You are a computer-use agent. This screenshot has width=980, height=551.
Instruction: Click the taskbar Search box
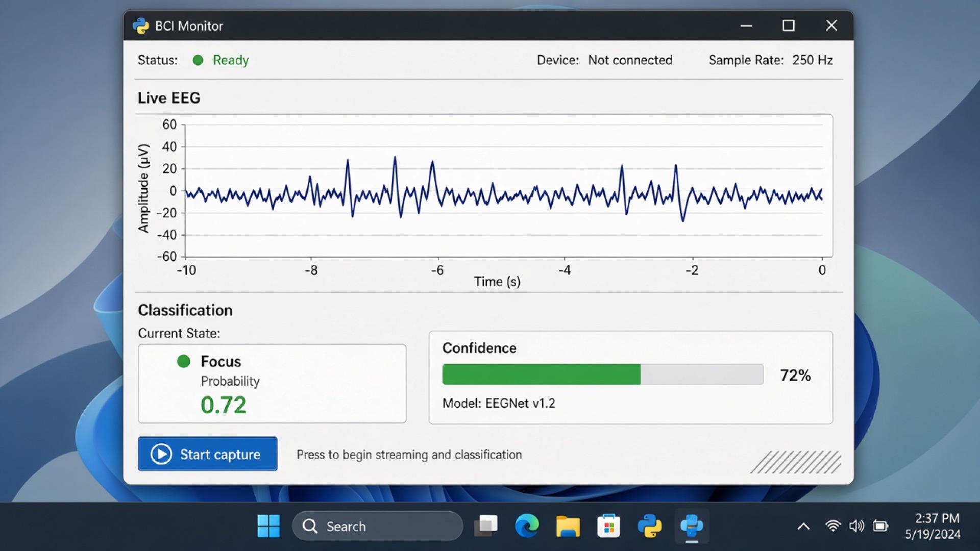coord(378,526)
